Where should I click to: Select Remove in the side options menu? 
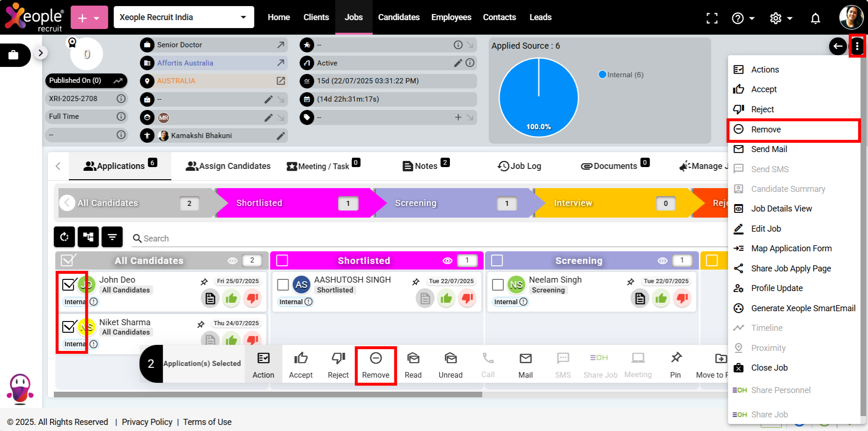click(x=794, y=130)
